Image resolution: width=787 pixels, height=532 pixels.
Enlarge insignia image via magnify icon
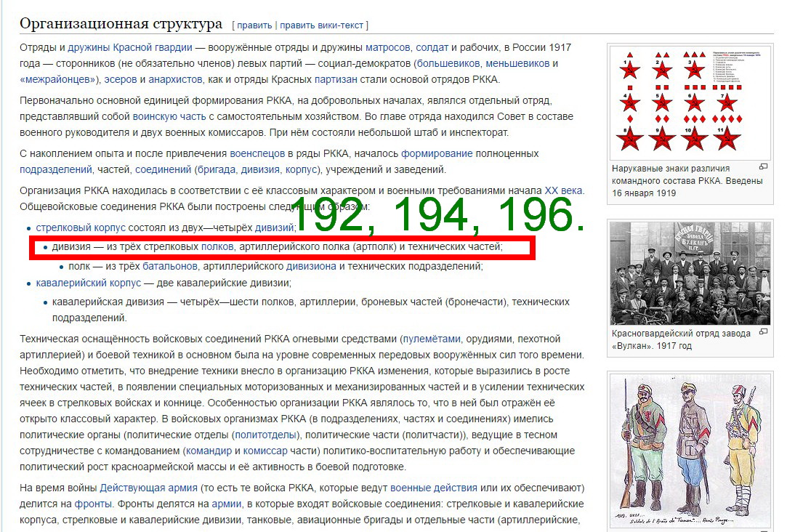(764, 166)
